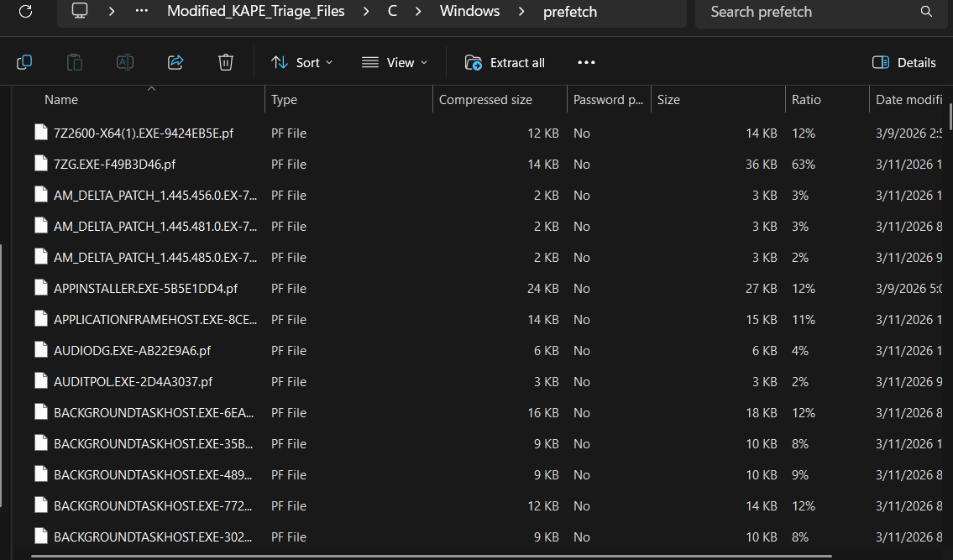Click inside the Search prefetch field
The image size is (953, 560).
806,12
